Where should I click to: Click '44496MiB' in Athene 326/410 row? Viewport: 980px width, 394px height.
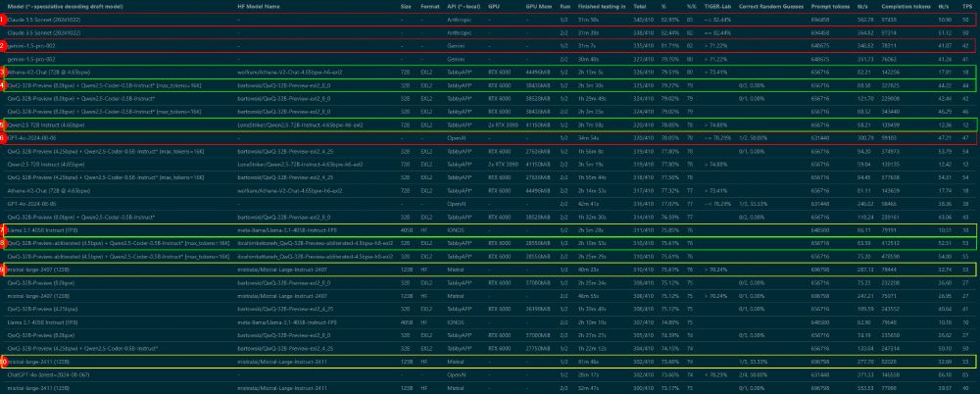[x=537, y=72]
